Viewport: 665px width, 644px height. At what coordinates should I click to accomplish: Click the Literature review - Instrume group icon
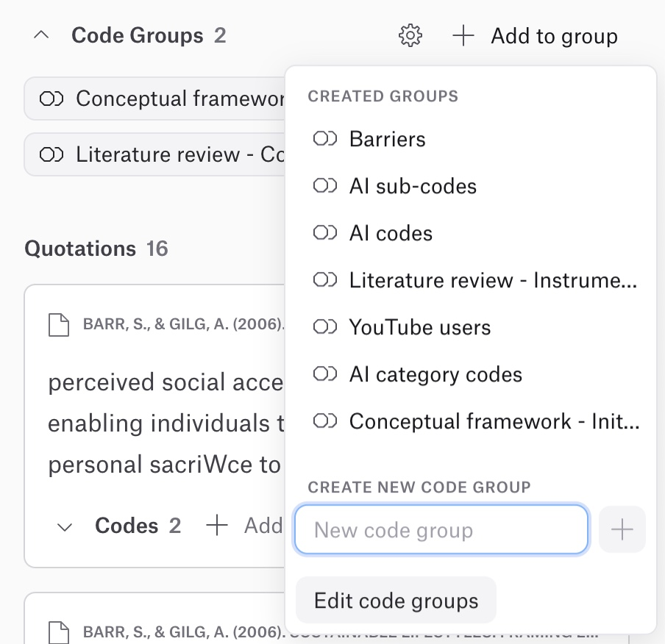pyautogui.click(x=324, y=280)
